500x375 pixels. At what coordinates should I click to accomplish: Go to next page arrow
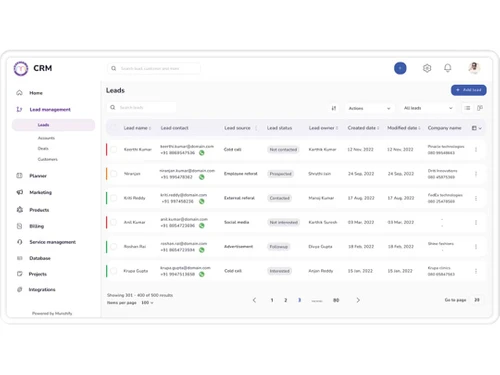358,300
